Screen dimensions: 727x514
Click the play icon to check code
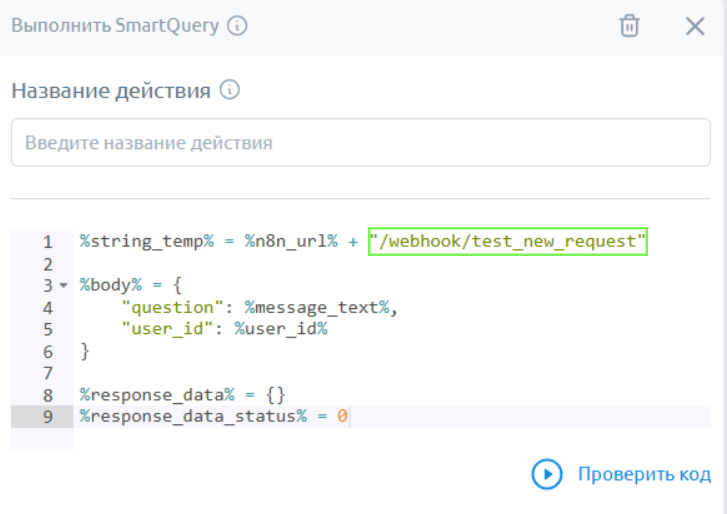pos(547,474)
